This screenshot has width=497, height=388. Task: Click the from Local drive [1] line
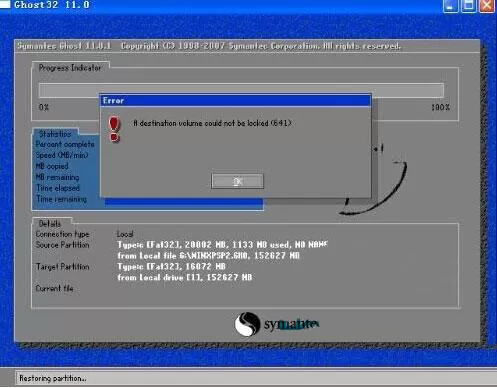click(x=185, y=277)
